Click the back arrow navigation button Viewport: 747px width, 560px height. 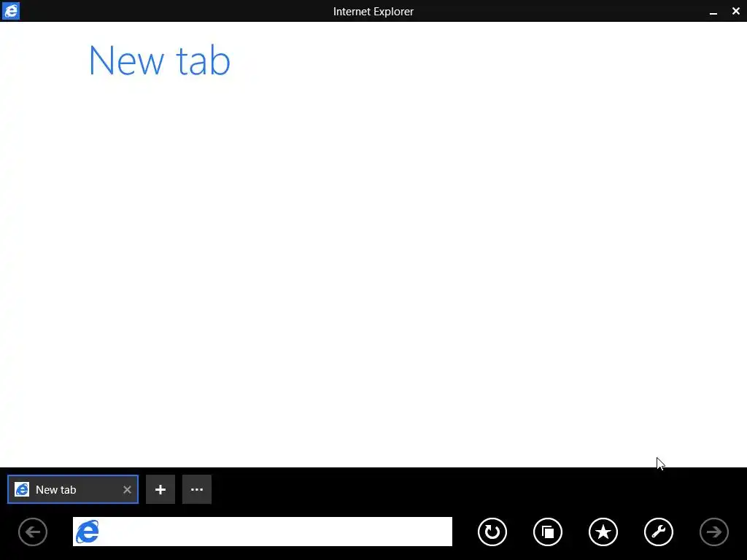33,532
